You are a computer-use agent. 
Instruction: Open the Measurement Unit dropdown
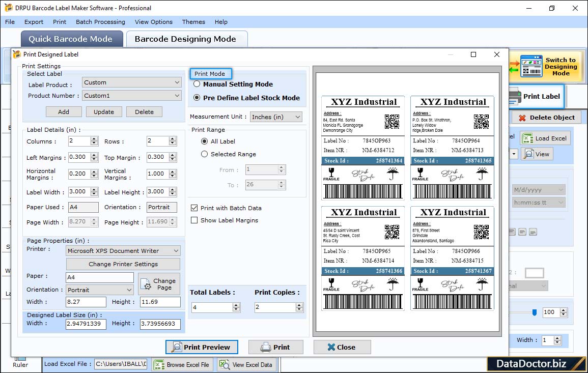tap(276, 117)
